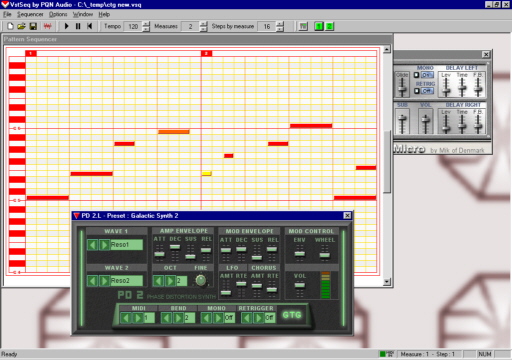The width and height of the screenshot is (512, 360).
Task: Start playback with Play button
Action: (x=66, y=26)
